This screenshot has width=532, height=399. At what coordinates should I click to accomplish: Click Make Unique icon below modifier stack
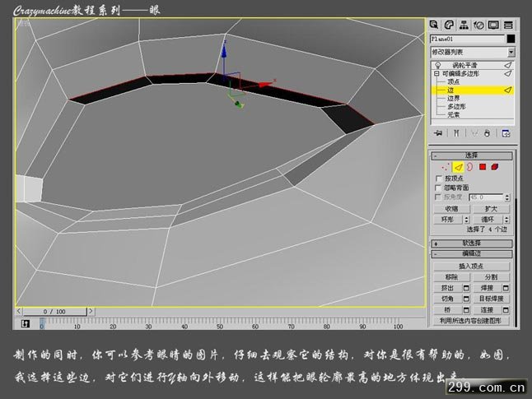point(474,133)
